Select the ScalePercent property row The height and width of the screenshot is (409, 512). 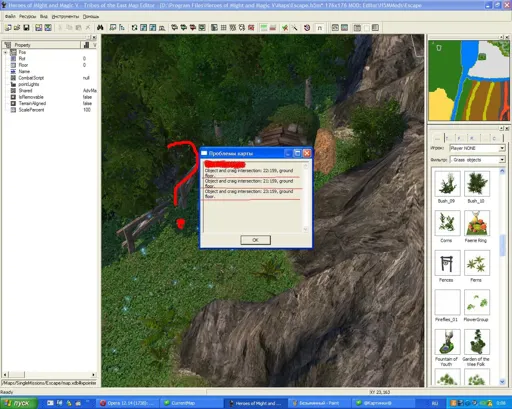(50, 110)
